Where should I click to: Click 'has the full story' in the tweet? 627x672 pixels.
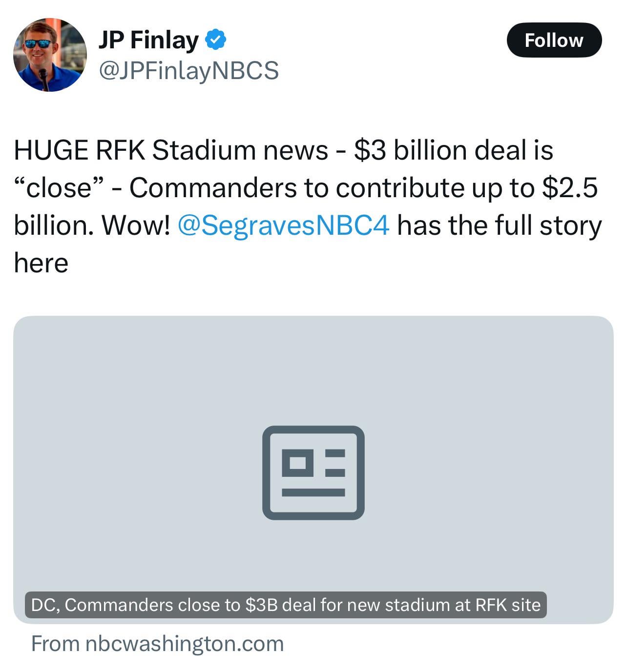click(499, 225)
